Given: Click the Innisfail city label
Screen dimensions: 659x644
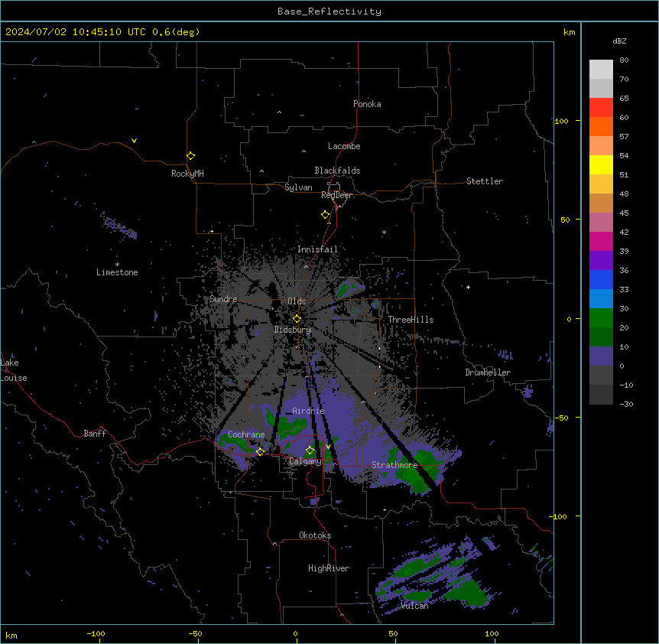Looking at the screenshot, I should [x=318, y=249].
